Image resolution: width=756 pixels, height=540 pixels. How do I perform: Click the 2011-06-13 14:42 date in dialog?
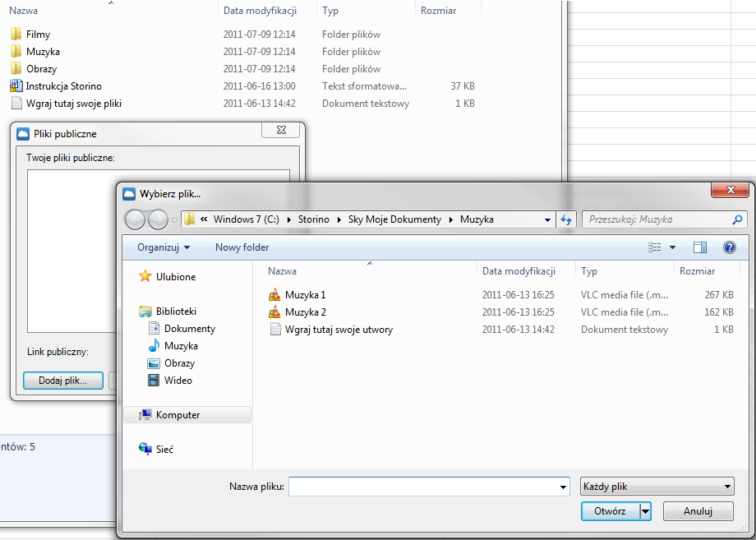click(x=519, y=330)
